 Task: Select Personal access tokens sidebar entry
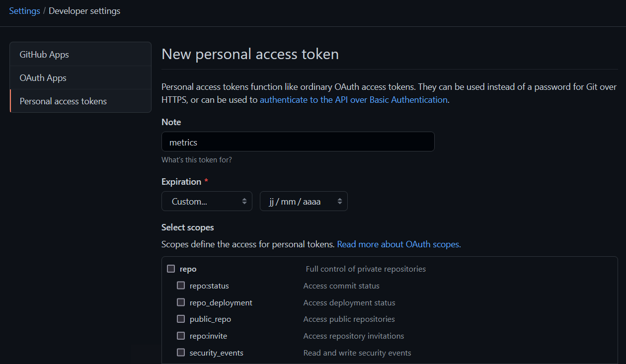click(x=63, y=101)
